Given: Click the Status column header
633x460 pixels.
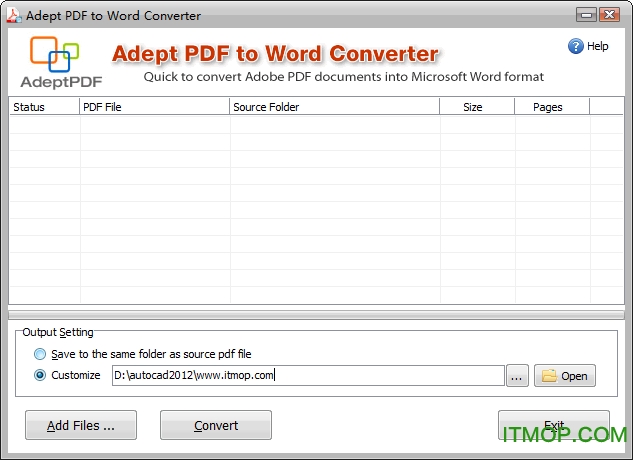Looking at the screenshot, I should pos(44,107).
